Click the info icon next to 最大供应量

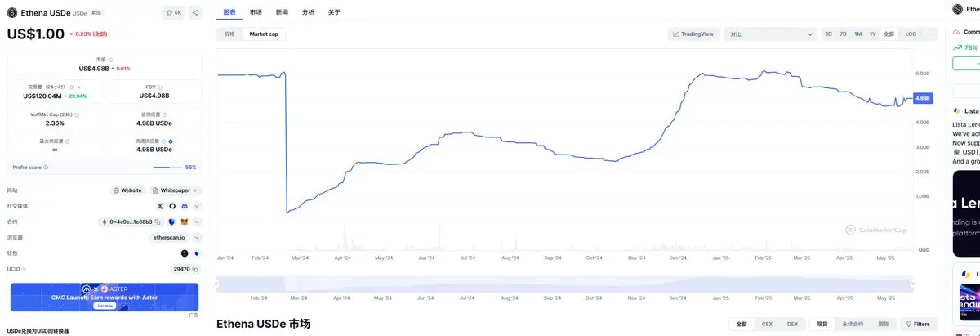(x=69, y=141)
